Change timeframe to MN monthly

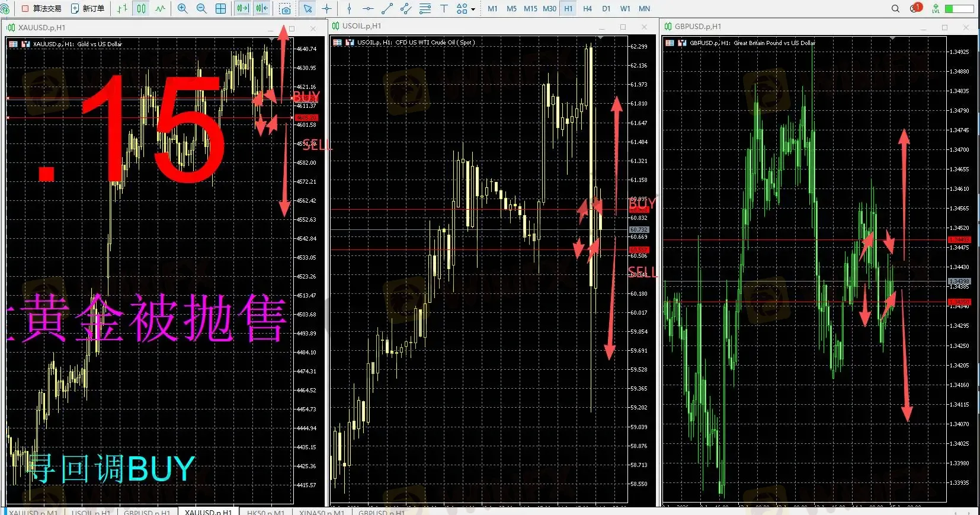pos(644,9)
